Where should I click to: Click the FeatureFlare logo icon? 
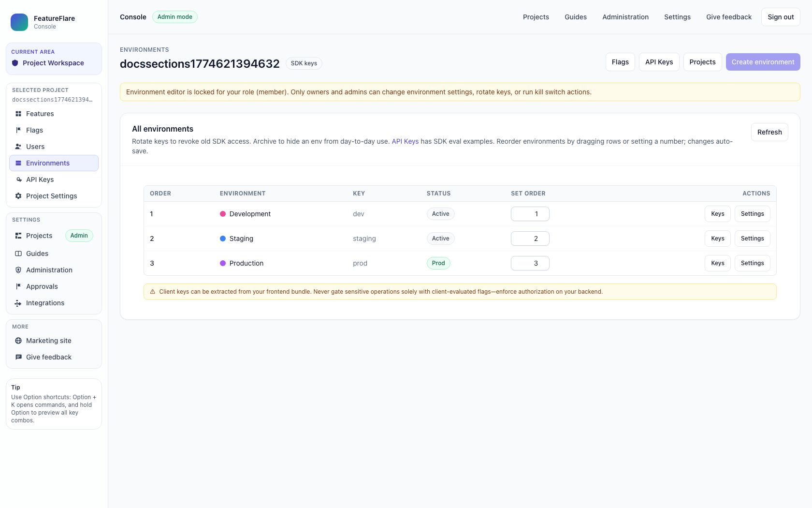19,22
